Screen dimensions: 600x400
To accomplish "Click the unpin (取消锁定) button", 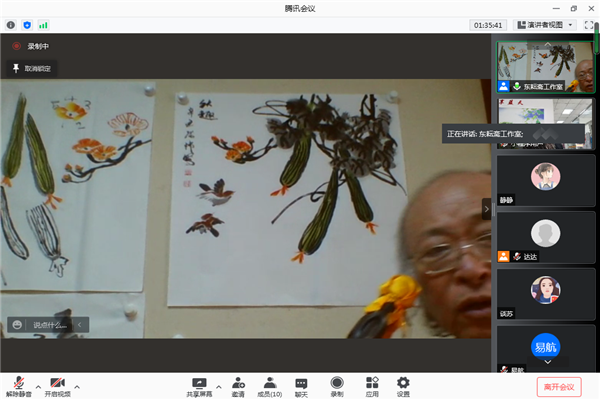I will click(32, 68).
